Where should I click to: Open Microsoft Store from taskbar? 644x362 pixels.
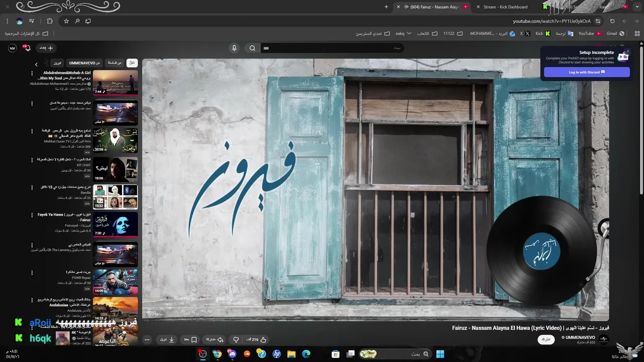(336, 354)
